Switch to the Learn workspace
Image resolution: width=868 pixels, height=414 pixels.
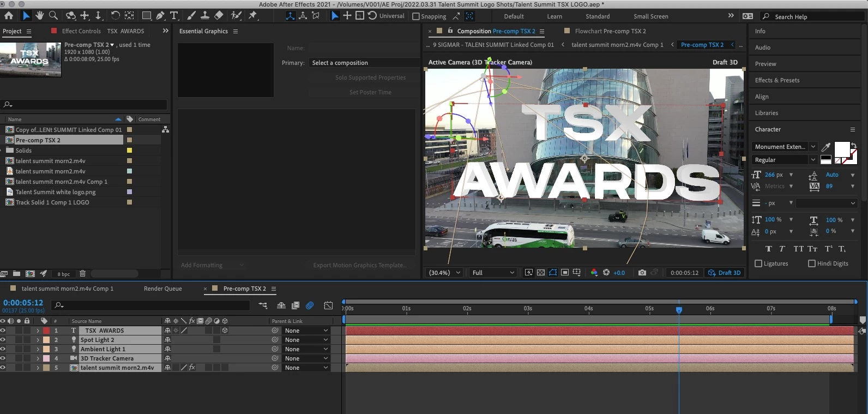(554, 16)
